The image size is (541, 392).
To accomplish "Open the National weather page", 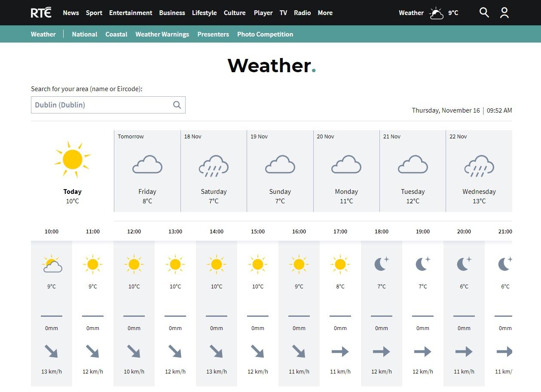I will click(84, 34).
